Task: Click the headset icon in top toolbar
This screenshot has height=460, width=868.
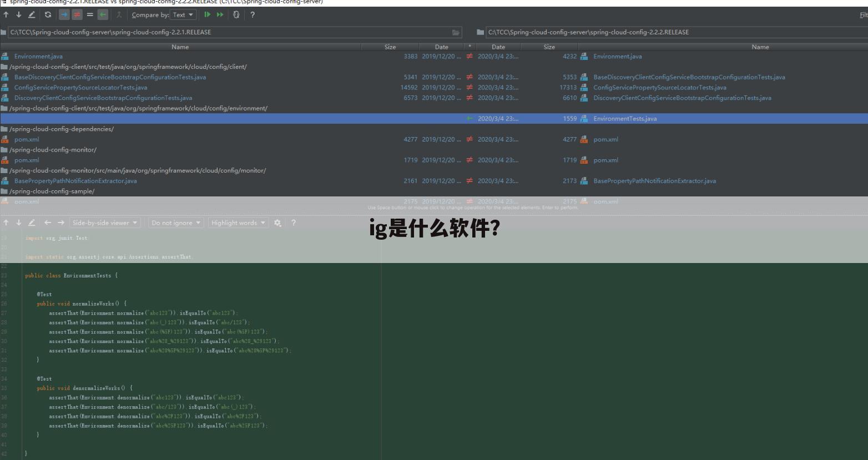Action: tap(236, 15)
